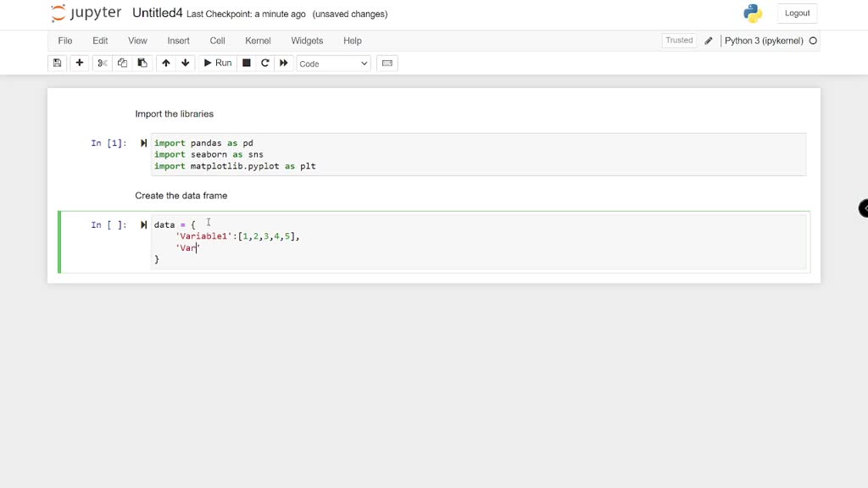
Task: Click the Run button in toolbar
Action: pyautogui.click(x=218, y=63)
